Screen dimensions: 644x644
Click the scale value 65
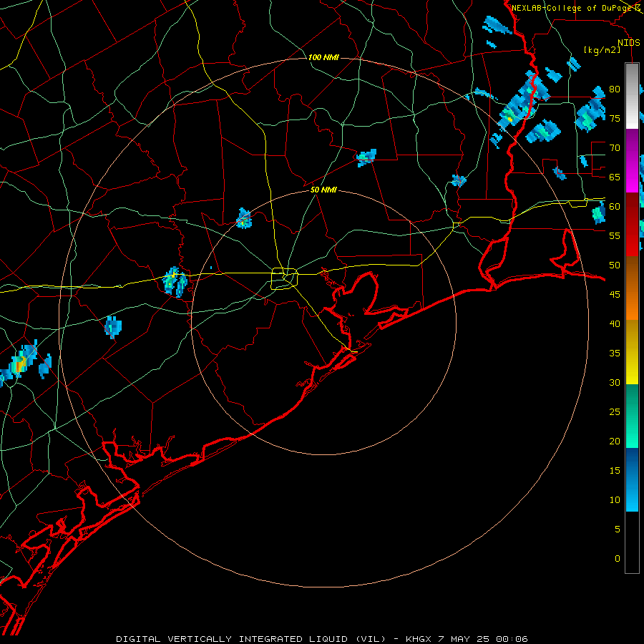(615, 177)
